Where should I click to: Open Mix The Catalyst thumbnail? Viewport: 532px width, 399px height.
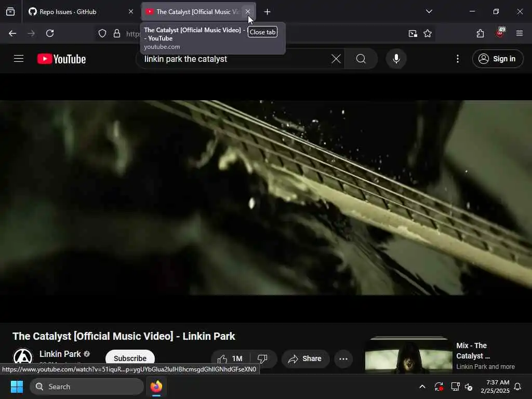tap(408, 354)
